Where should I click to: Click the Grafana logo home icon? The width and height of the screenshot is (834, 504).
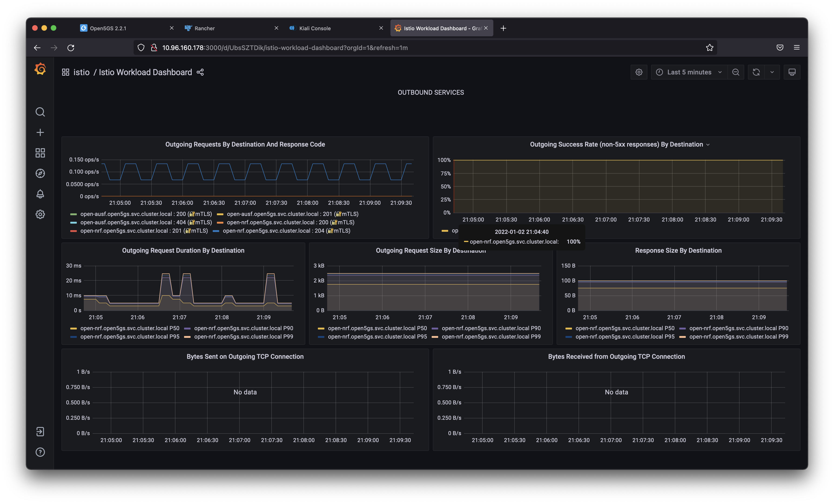pyautogui.click(x=40, y=69)
